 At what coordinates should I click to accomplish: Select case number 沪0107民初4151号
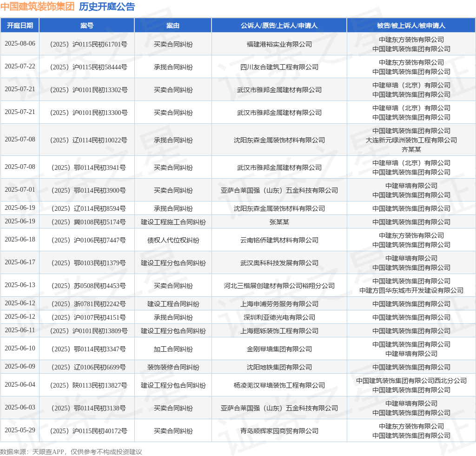click(89, 317)
